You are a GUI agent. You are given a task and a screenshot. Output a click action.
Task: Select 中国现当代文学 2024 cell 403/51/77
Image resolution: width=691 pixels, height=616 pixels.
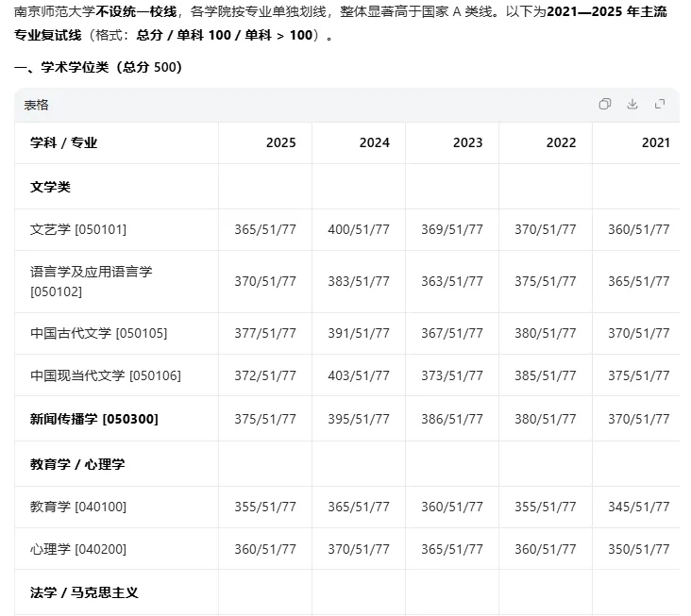coord(359,375)
